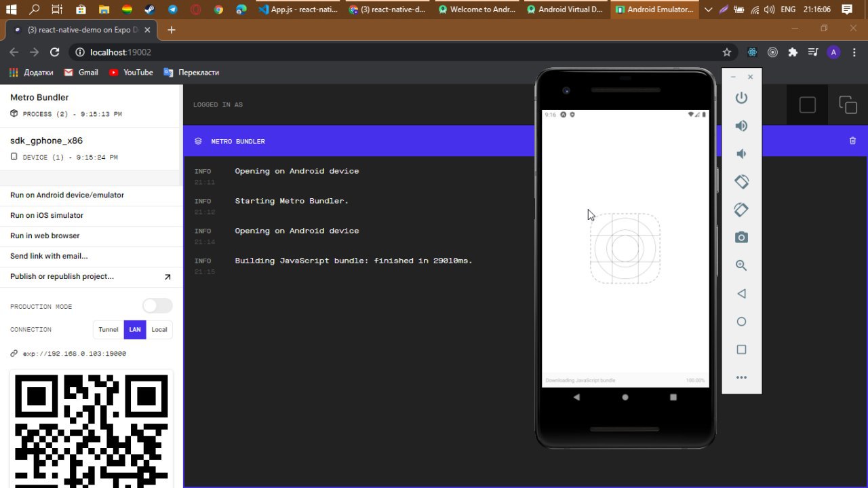868x488 pixels.
Task: Open taskbar search icon
Action: 34,10
